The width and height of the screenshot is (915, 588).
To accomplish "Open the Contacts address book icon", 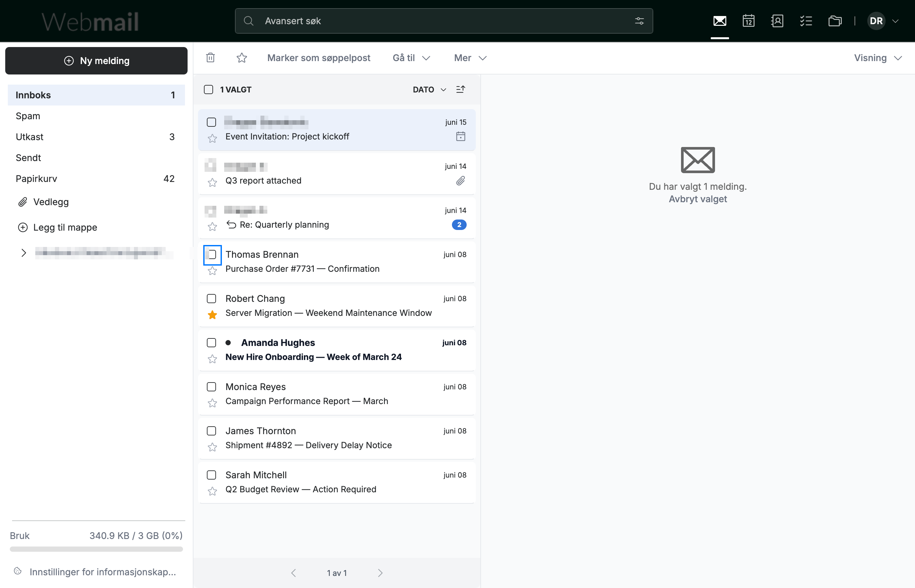I will tap(777, 21).
